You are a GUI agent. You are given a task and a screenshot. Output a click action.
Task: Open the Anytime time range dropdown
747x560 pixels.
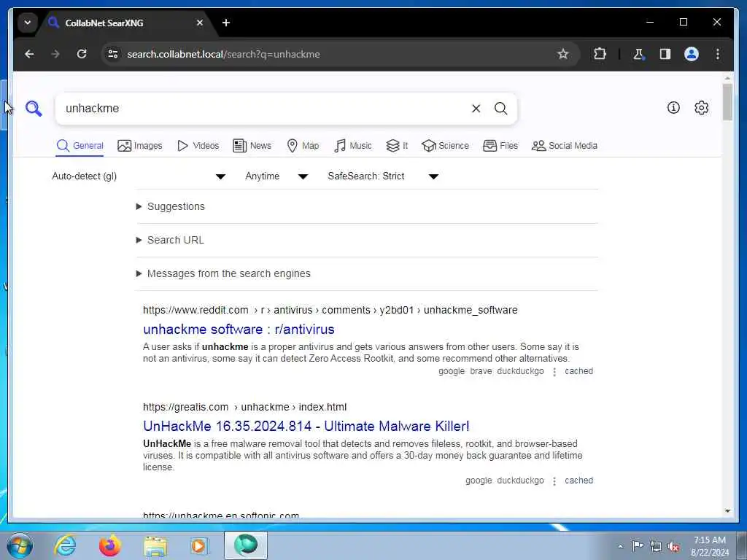coord(276,176)
